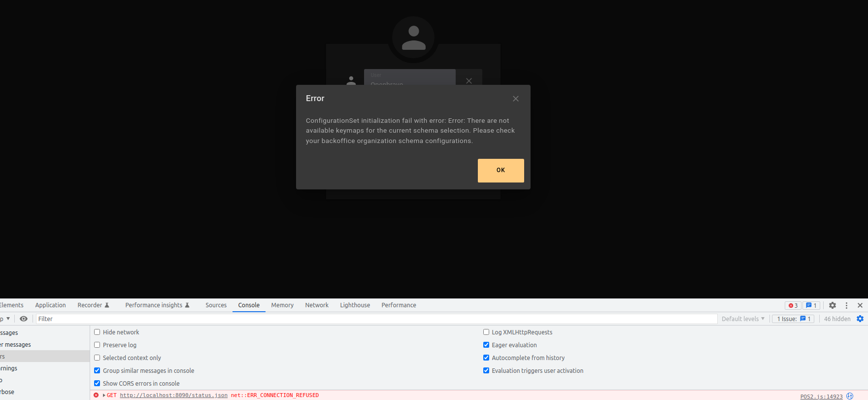Image resolution: width=868 pixels, height=400 pixels.
Task: Check the Preserve log option
Action: point(97,345)
